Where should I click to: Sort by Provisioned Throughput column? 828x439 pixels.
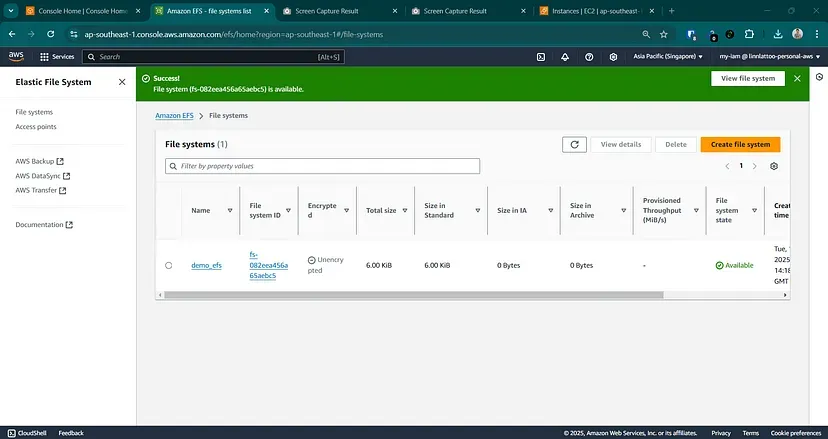tap(696, 210)
